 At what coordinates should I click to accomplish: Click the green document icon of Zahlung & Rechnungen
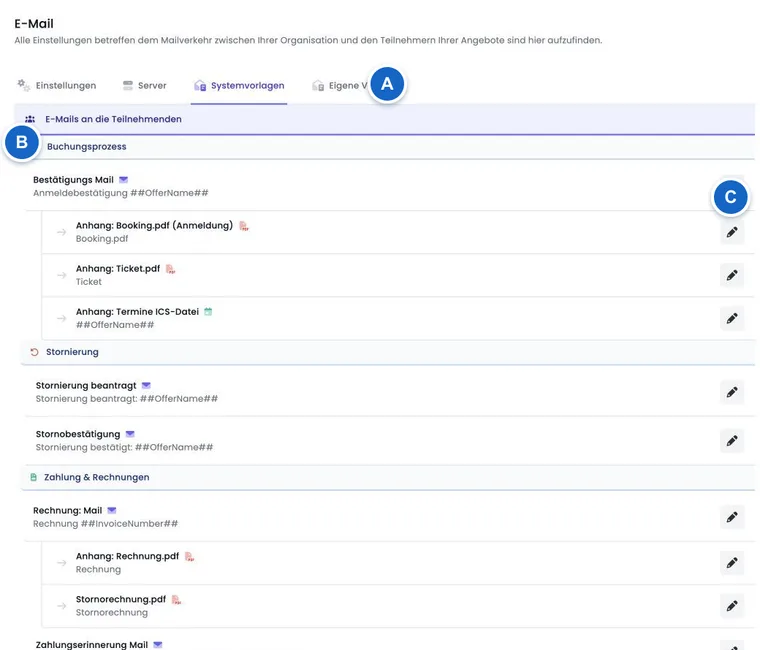33,477
